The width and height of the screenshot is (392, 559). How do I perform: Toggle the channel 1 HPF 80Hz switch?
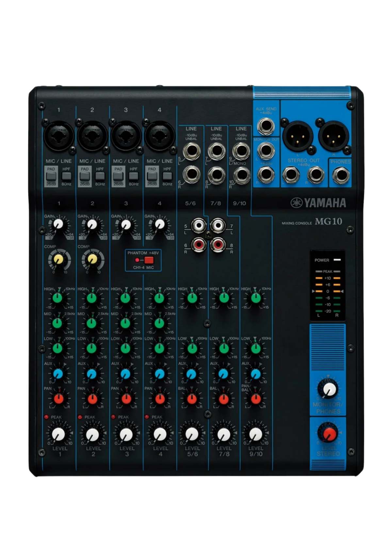(x=66, y=177)
